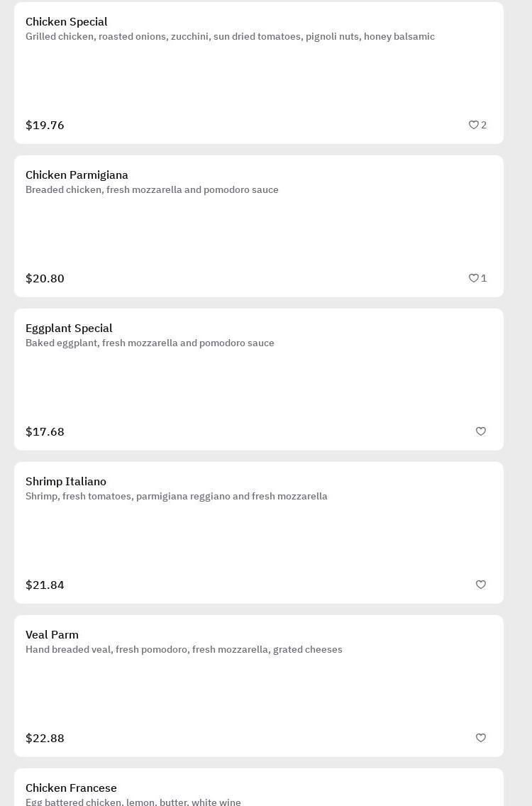The image size is (532, 806).
Task: Click Chicken Special's grilled chicken description
Action: [230, 37]
